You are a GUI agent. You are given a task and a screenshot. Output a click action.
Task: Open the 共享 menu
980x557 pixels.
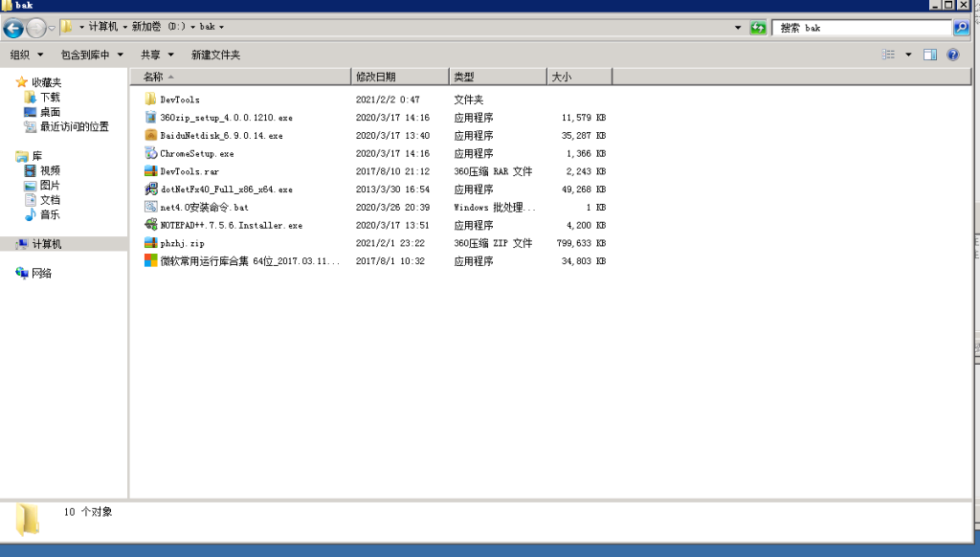tap(157, 55)
